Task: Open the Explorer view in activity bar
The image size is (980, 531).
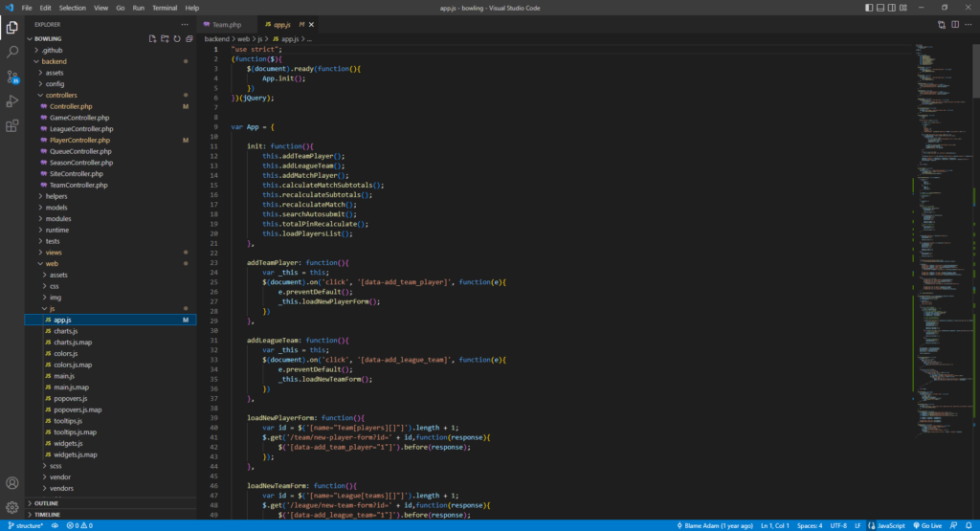Action: tap(11, 28)
